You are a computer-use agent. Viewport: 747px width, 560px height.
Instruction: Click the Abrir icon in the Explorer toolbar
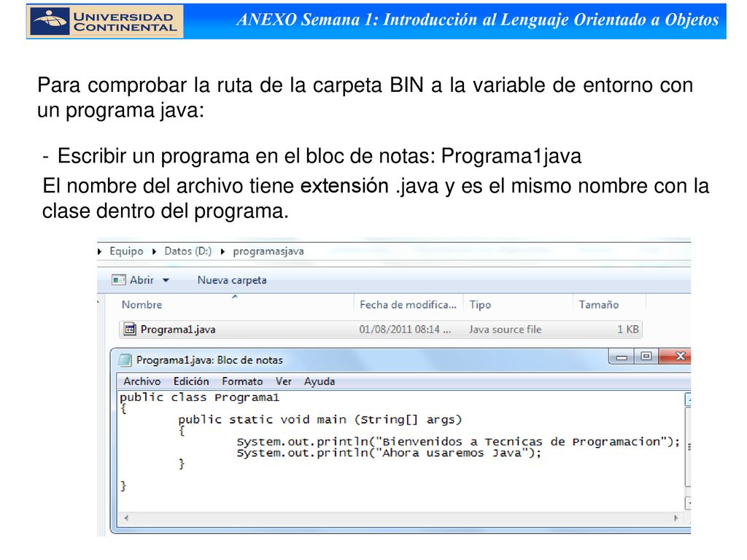(119, 280)
